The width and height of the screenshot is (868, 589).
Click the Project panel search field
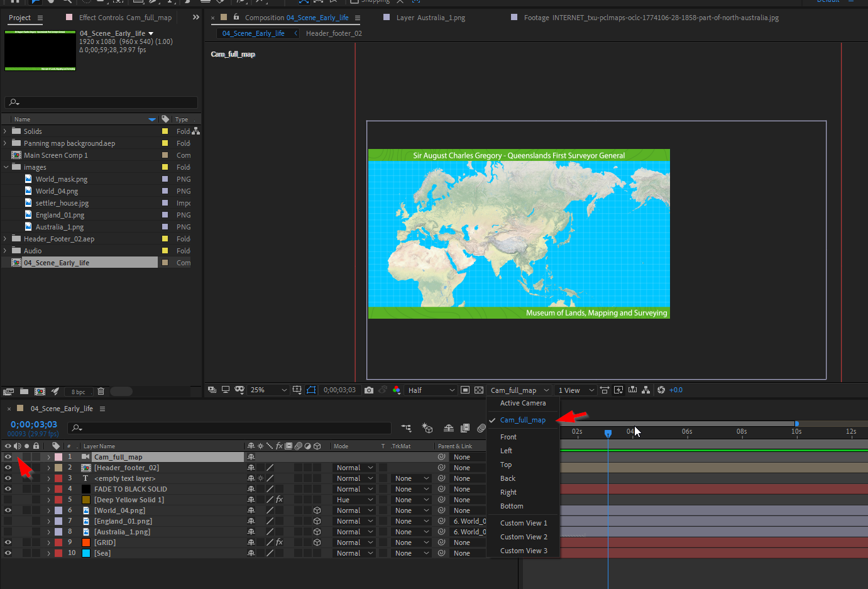tap(101, 102)
